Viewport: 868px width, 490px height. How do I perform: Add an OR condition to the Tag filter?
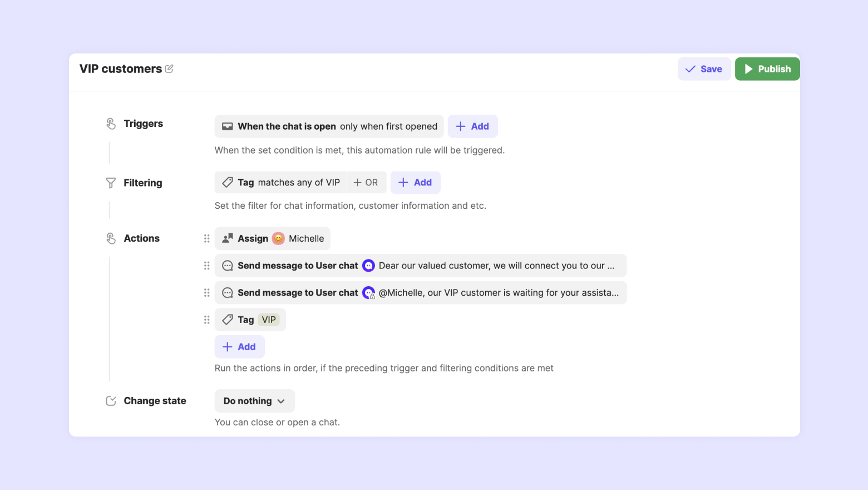coord(366,183)
